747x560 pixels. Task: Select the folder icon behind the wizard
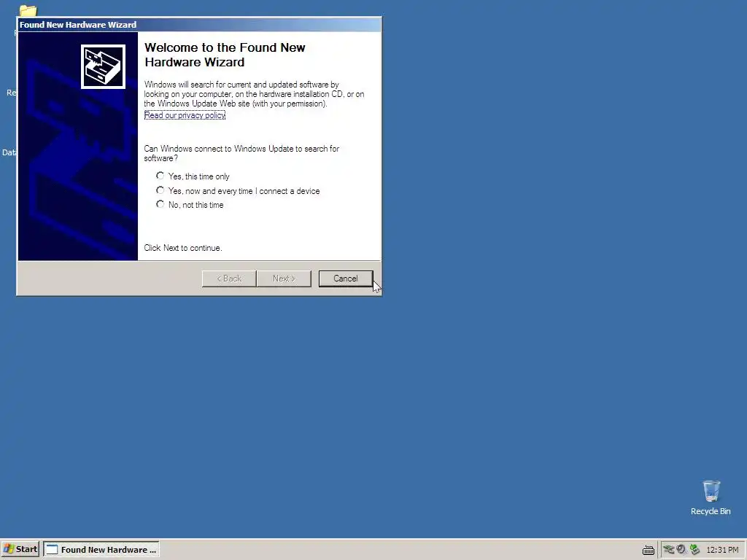(x=28, y=10)
